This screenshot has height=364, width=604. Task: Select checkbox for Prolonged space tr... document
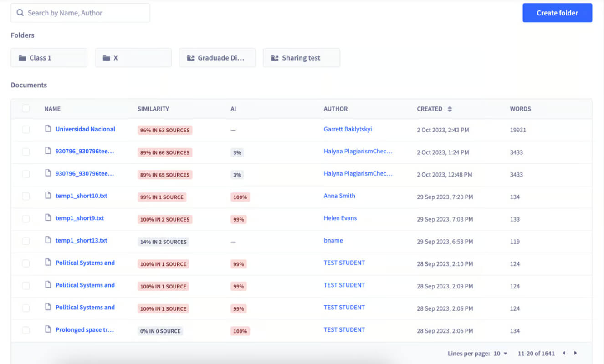pos(26,330)
